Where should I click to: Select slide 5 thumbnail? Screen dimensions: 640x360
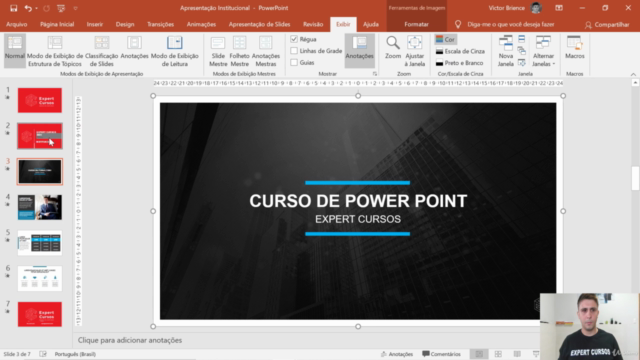pos(40,243)
